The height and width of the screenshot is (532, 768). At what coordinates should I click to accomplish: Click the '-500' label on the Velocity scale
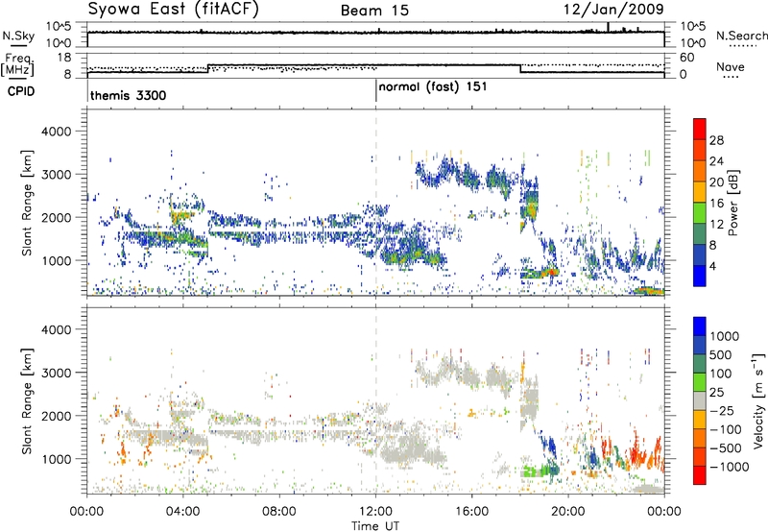pos(726,447)
